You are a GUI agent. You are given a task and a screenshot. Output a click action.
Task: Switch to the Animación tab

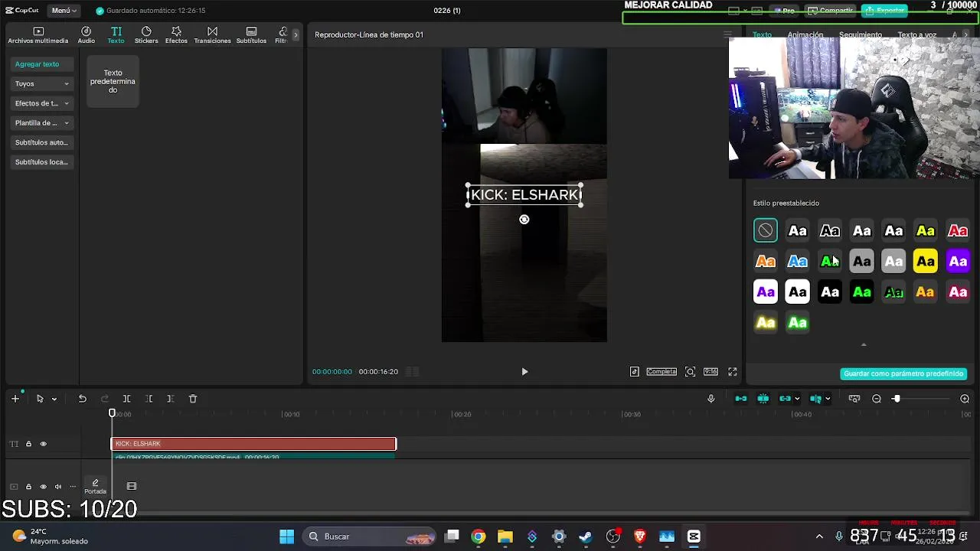(805, 35)
